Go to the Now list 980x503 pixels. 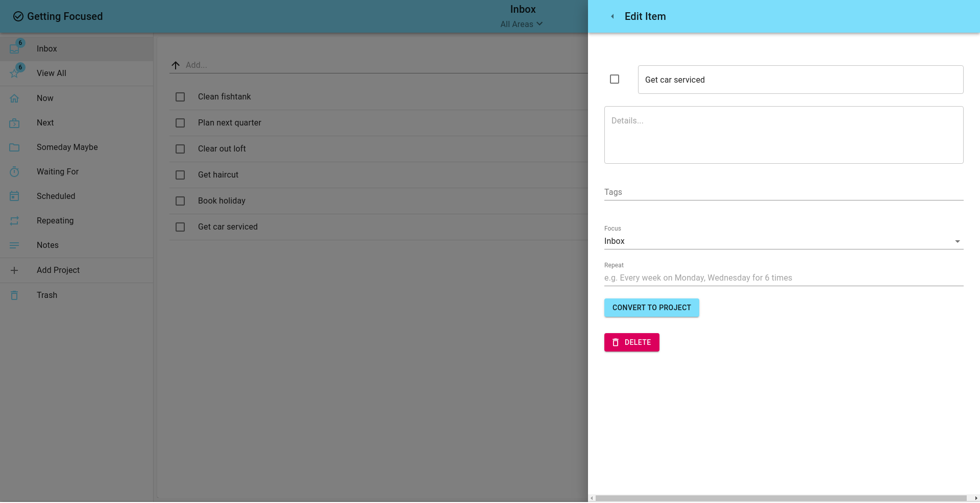pos(77,98)
